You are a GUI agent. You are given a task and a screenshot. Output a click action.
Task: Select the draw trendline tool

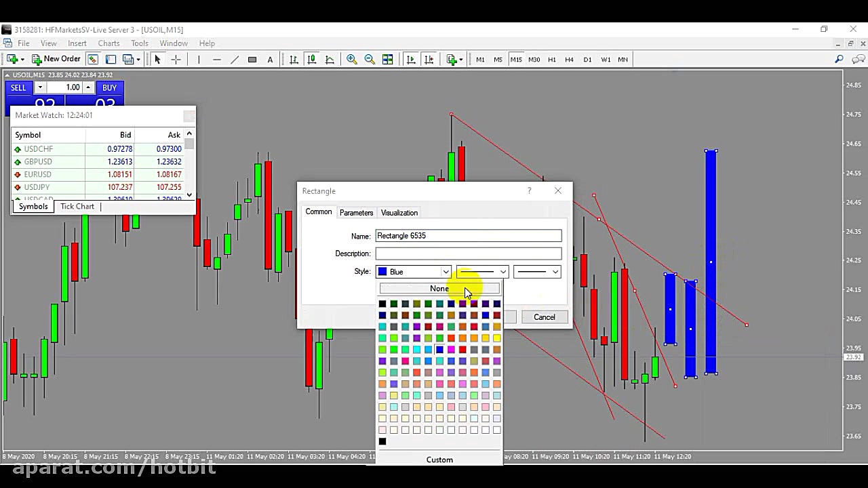235,60
